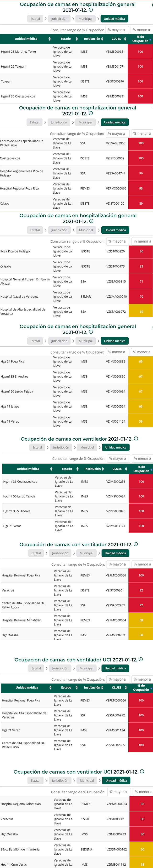The width and height of the screenshot is (153, 868).
Task: Sort non-UCI ventilador table by Estado column
Action: 67,469
